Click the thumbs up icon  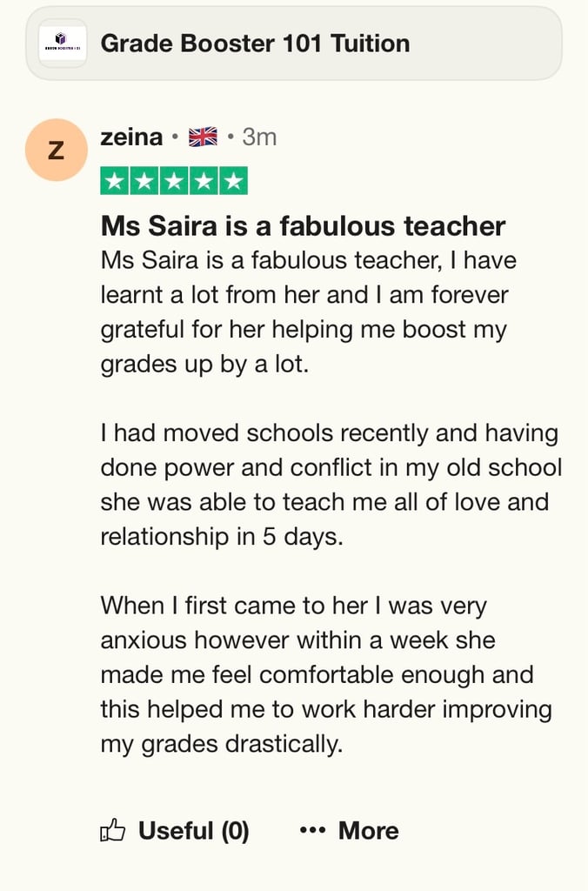pos(113,831)
